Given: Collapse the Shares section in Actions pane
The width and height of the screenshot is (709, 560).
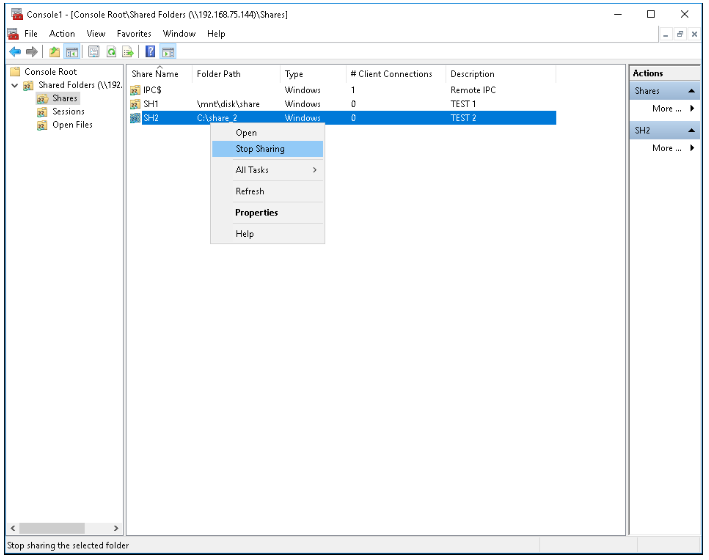Looking at the screenshot, I should click(x=691, y=91).
